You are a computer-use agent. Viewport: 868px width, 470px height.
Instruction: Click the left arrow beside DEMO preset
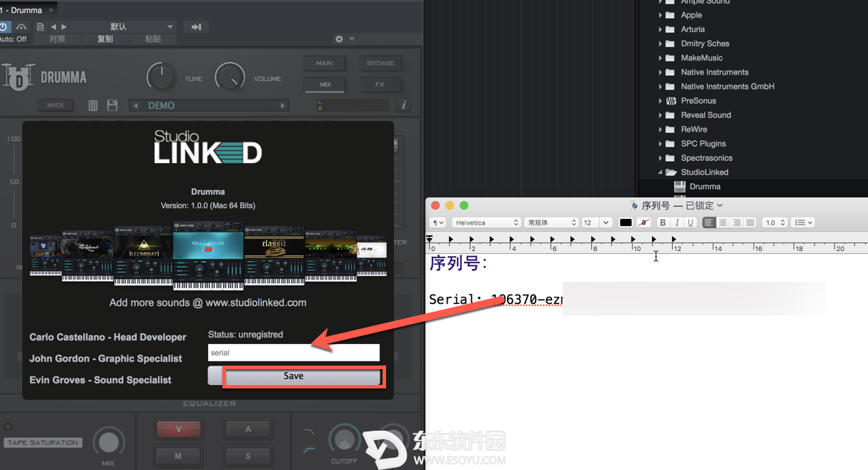click(x=135, y=105)
